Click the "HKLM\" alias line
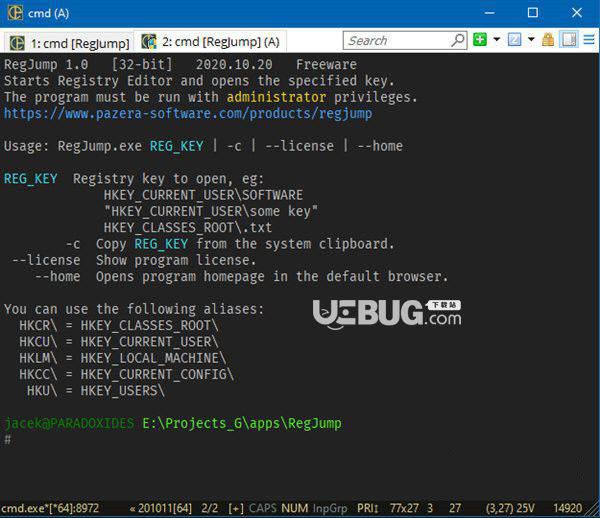The image size is (600, 518). tap(122, 358)
